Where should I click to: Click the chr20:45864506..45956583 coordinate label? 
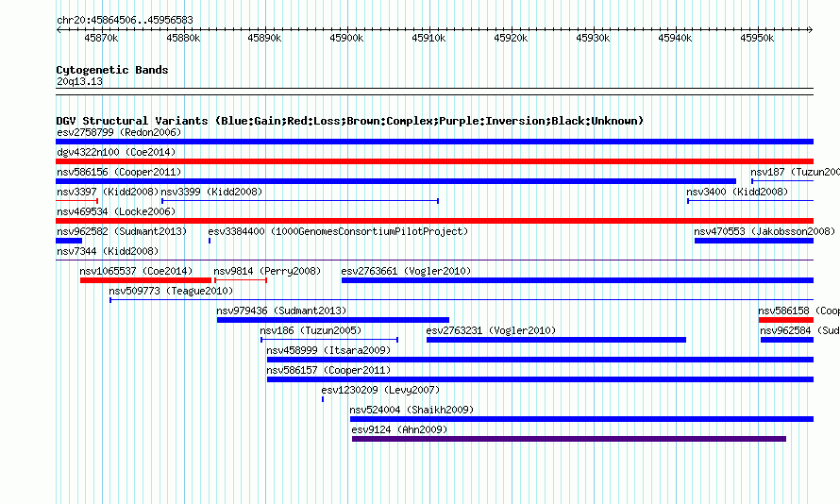click(125, 20)
